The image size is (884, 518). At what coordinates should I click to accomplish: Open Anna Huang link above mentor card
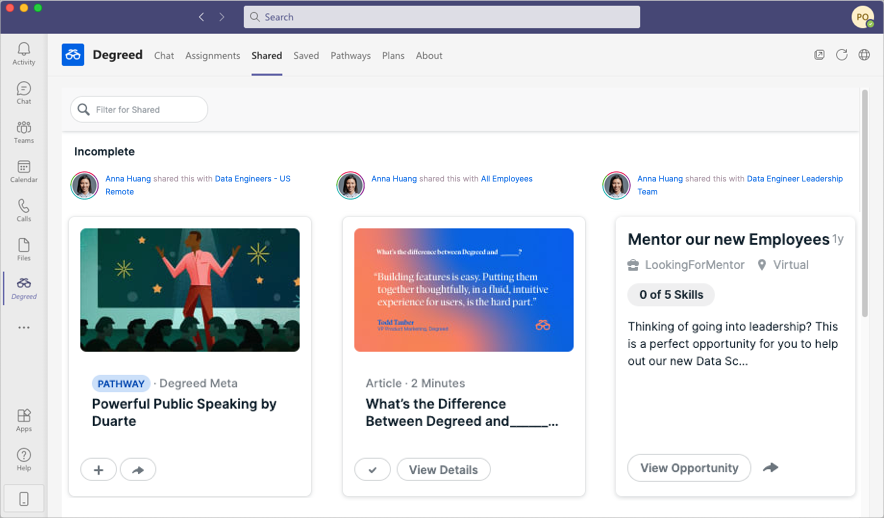pyautogui.click(x=660, y=179)
